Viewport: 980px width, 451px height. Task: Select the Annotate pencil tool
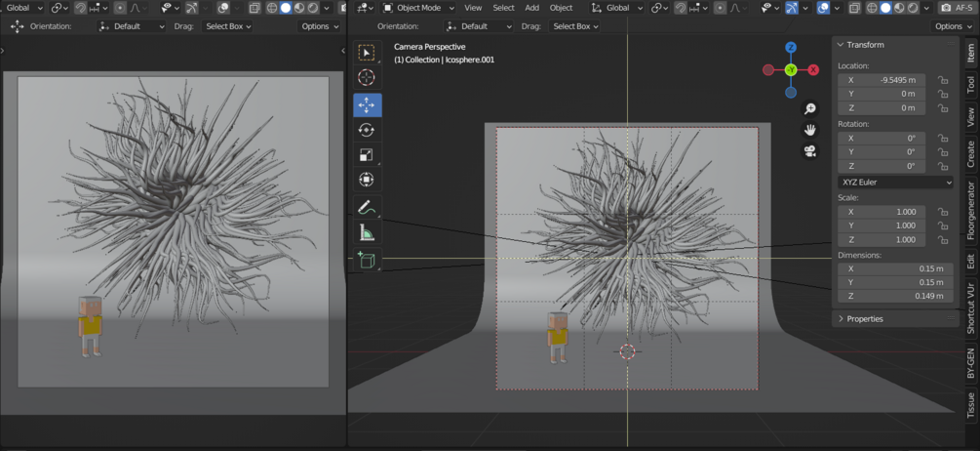coord(367,207)
